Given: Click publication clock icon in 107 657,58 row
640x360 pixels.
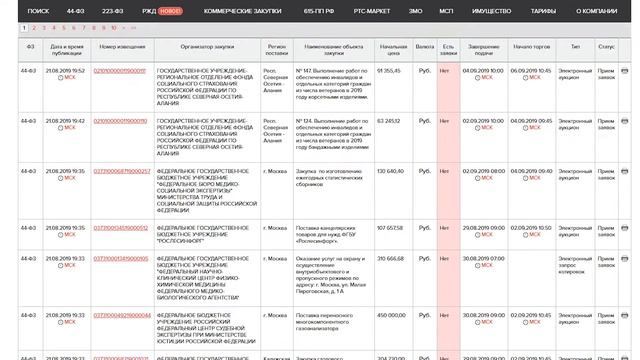Looking at the screenshot, I should point(60,235).
